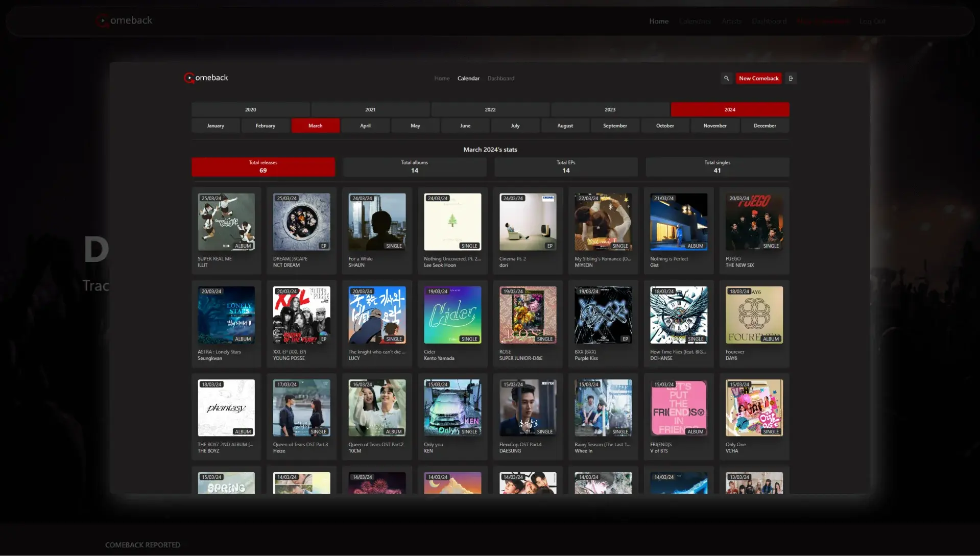Open Nothing is Perfect cover by Gist
The height and width of the screenshot is (556, 980).
click(x=679, y=222)
